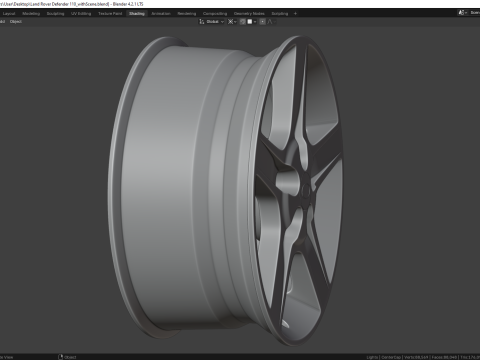Viewport: 480px width, 360px height.
Task: Toggle the snapping magnet icon
Action: point(242,22)
